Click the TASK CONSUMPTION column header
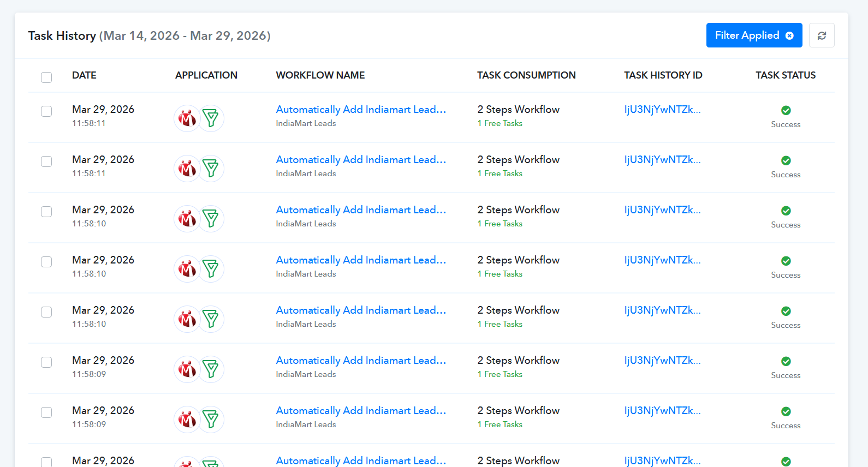868x467 pixels. coord(526,75)
